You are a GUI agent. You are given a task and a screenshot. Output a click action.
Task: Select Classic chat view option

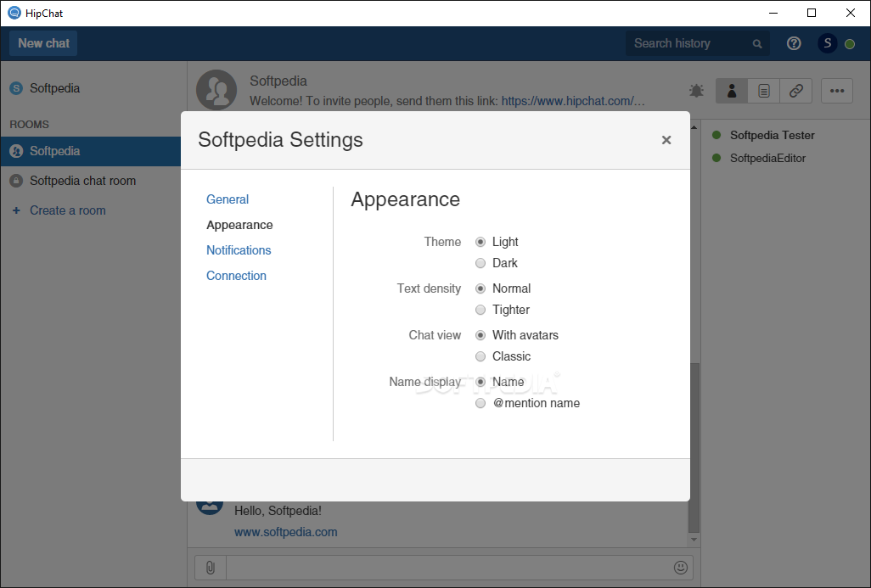coord(480,356)
